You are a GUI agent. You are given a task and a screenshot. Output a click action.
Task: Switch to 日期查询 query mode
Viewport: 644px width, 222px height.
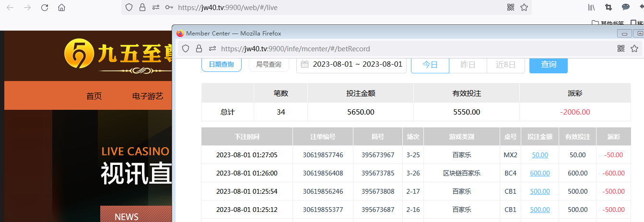(221, 64)
